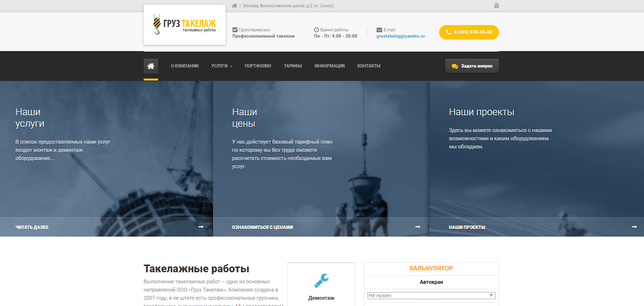Image resolution: width=644 pixels, height=306 pixels.
Task: Click the Читать далее link
Action: tap(32, 227)
